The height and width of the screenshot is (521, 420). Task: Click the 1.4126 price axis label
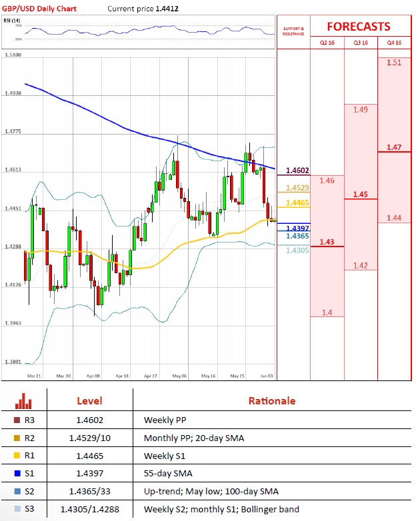pos(13,284)
